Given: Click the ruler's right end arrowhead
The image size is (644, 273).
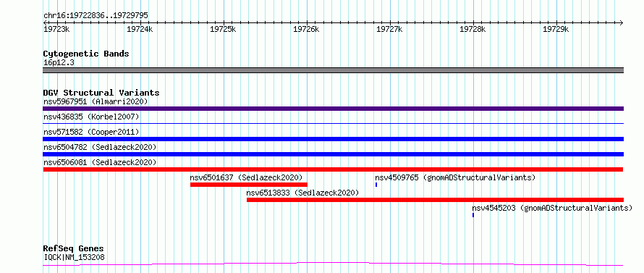Looking at the screenshot, I should point(622,22).
